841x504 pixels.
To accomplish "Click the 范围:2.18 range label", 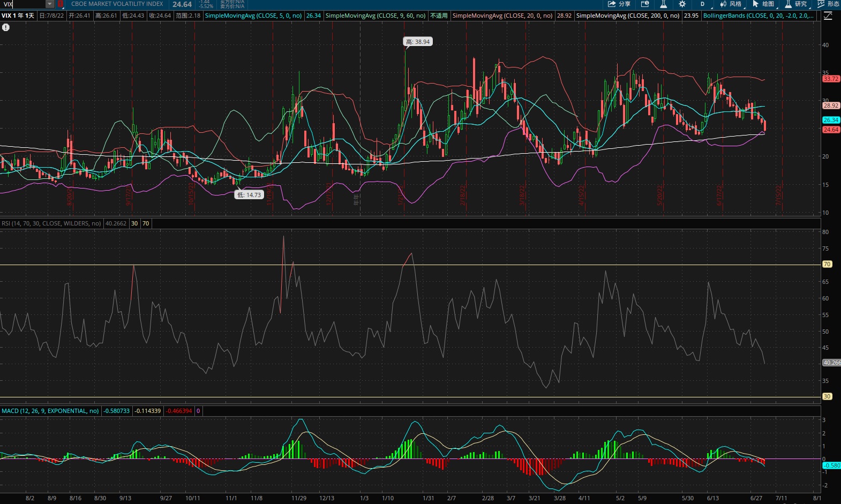I will pyautogui.click(x=188, y=16).
